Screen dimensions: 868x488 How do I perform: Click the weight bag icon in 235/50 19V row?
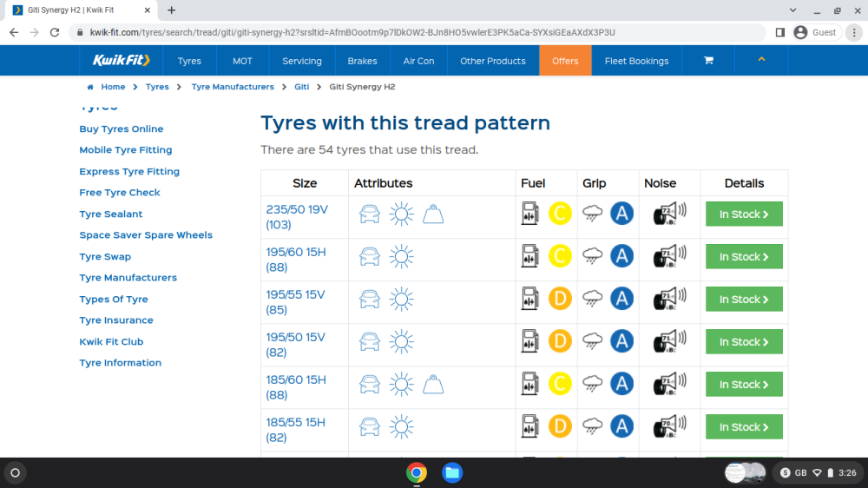pos(433,214)
